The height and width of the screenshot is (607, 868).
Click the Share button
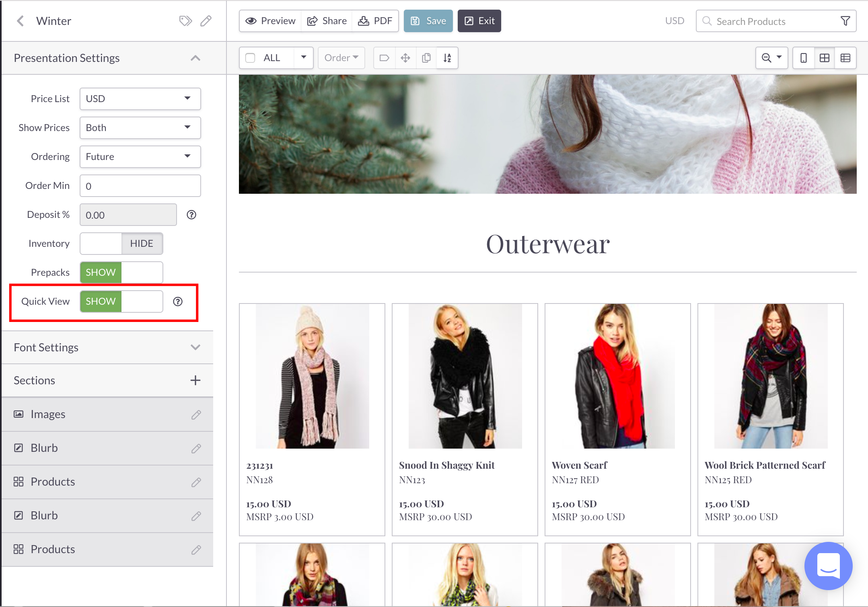(x=327, y=21)
